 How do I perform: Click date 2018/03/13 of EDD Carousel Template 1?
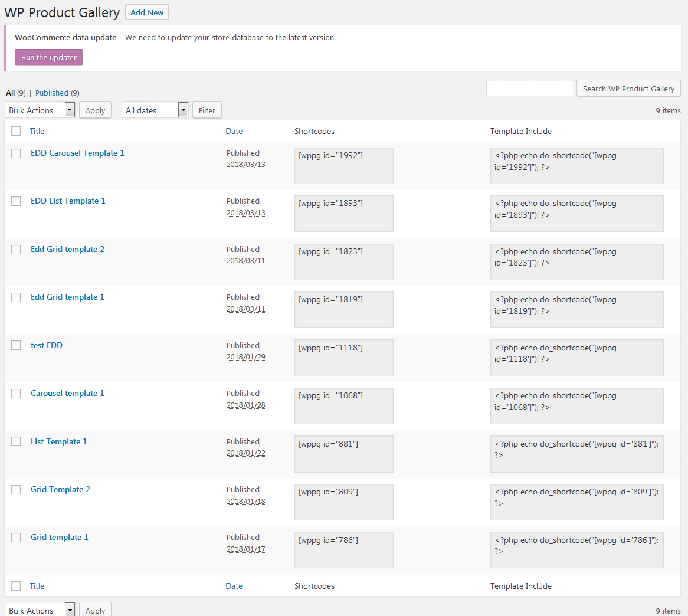pyautogui.click(x=245, y=165)
